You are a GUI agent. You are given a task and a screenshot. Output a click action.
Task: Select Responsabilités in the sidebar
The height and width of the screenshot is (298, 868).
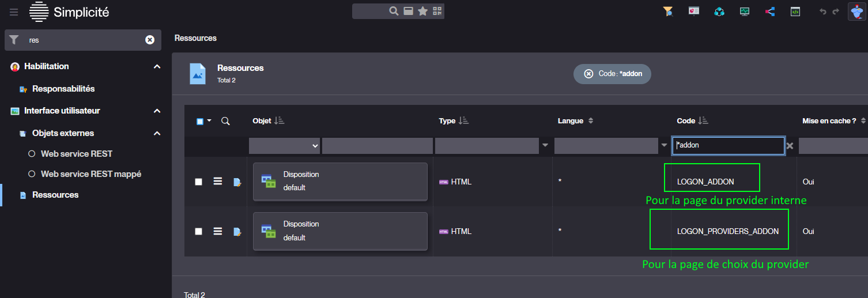63,89
